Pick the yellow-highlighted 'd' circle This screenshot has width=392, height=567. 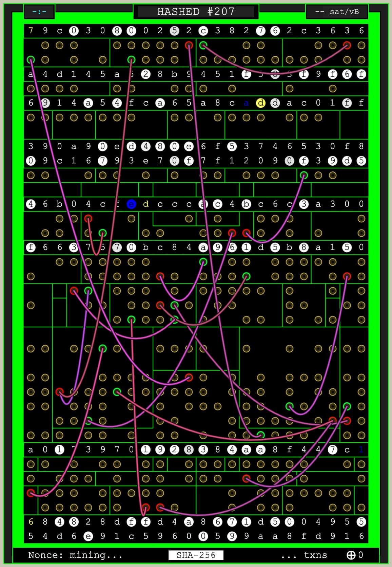tap(260, 103)
